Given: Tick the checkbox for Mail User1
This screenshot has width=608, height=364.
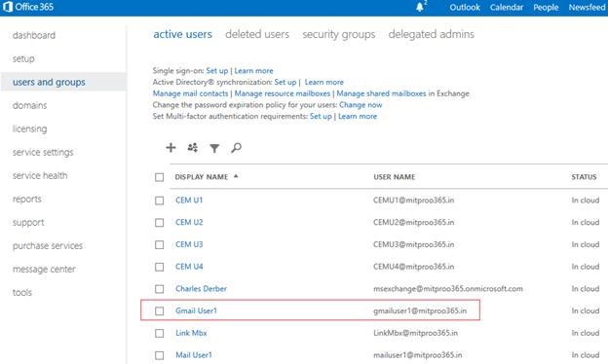Looking at the screenshot, I should click(x=160, y=355).
